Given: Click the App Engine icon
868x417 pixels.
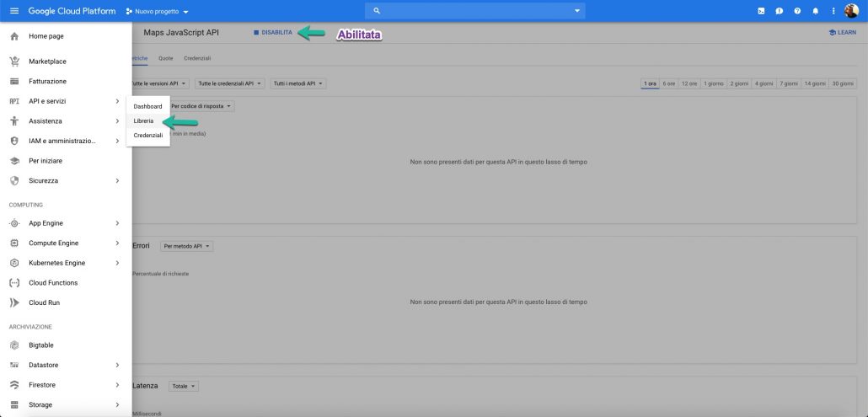Looking at the screenshot, I should tap(14, 223).
